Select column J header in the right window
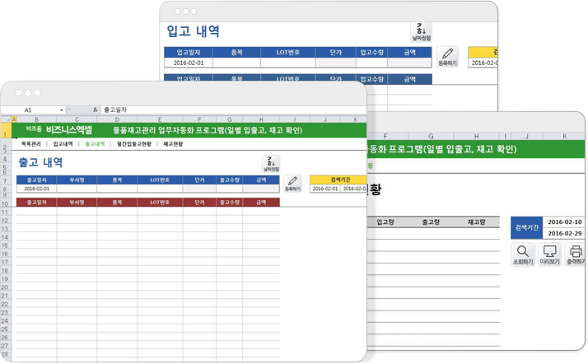 tap(526, 137)
